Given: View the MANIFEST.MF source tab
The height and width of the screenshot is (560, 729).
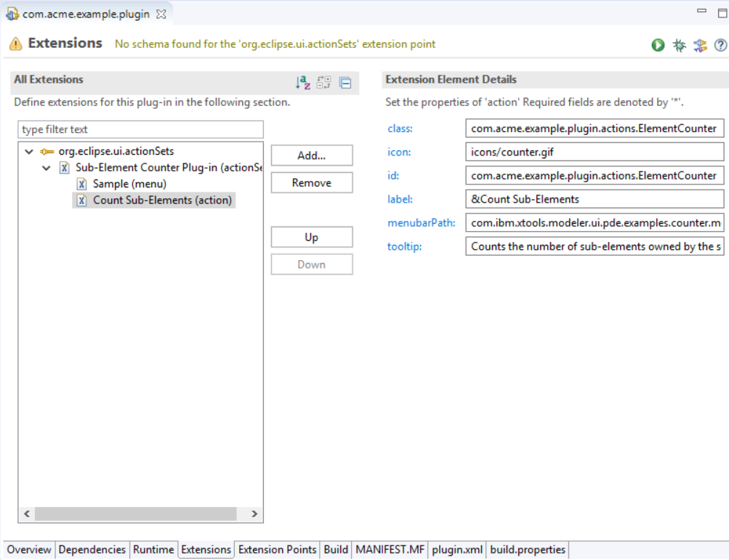Looking at the screenshot, I should click(x=390, y=550).
